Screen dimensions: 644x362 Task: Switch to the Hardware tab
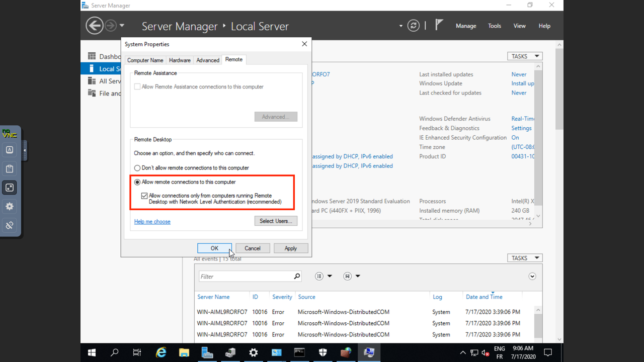[x=180, y=60]
